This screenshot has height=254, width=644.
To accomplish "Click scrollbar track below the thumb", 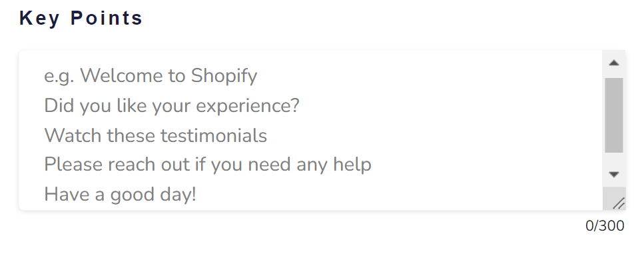I will (x=613, y=158).
